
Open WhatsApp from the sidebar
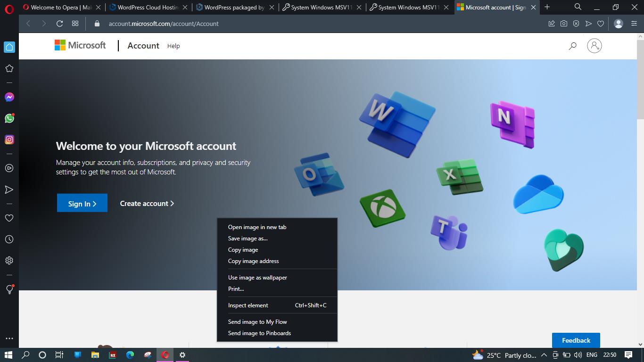pos(9,118)
